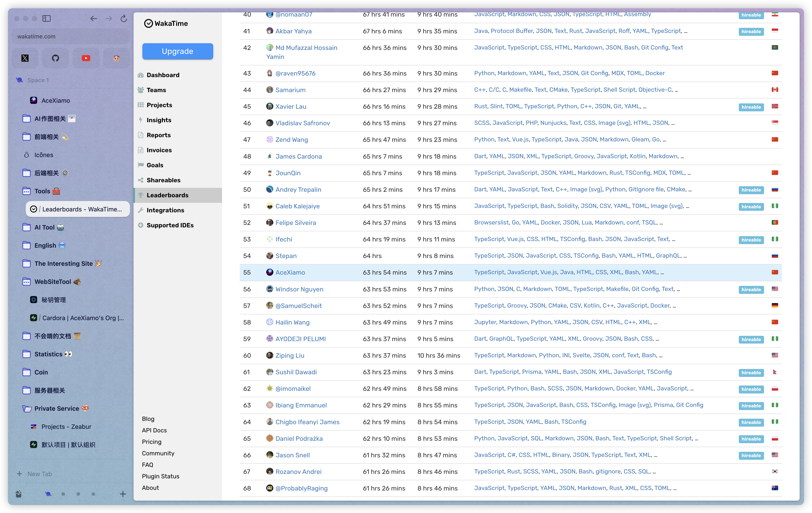
Task: Click the flag in Samarium's row
Action: 775,90
